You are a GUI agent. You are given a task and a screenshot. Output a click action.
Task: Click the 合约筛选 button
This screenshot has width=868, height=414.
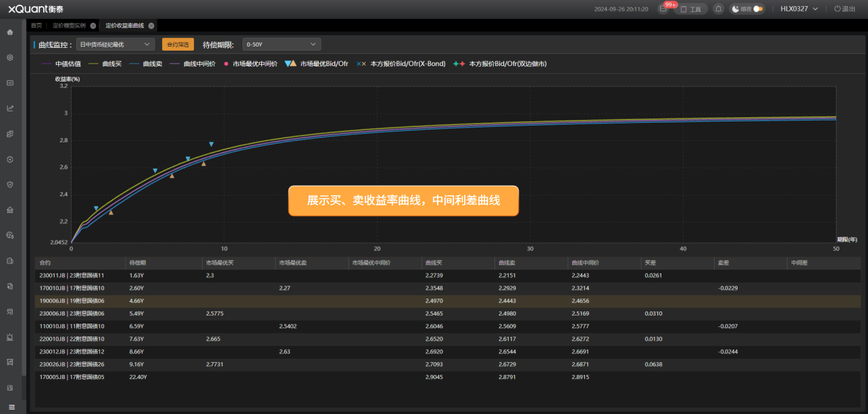[178, 45]
